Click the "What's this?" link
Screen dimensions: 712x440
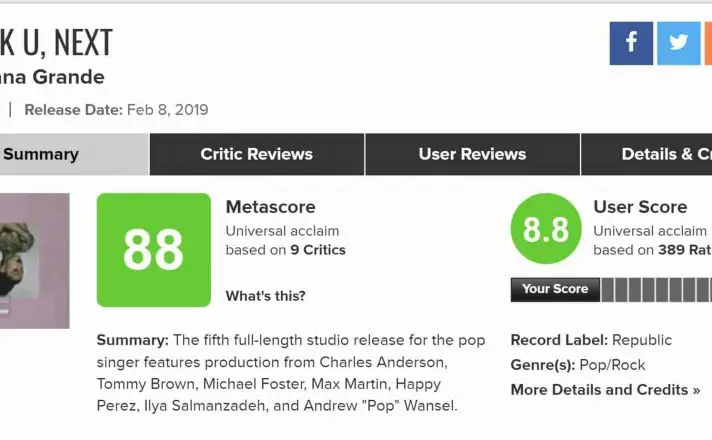tap(266, 296)
